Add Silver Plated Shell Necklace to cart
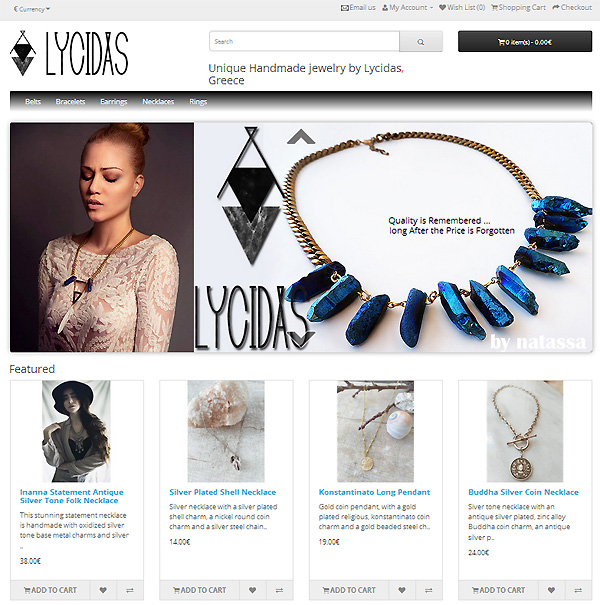The height and width of the screenshot is (605, 600). click(x=199, y=590)
